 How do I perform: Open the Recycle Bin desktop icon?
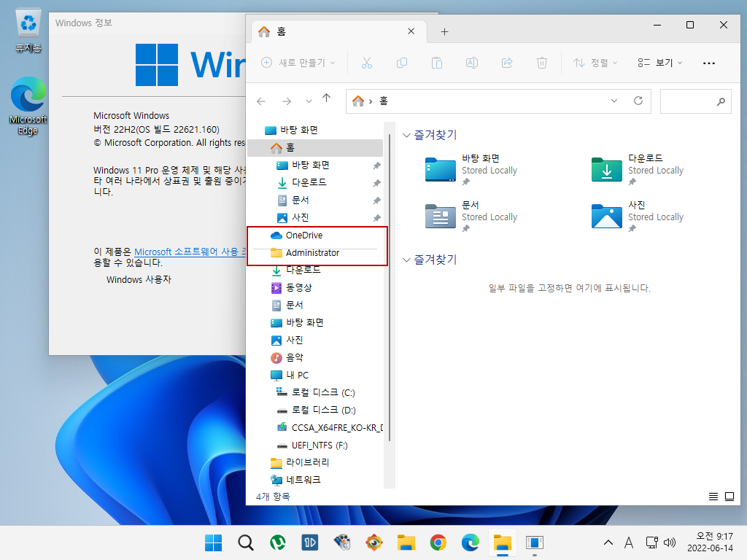pyautogui.click(x=28, y=31)
